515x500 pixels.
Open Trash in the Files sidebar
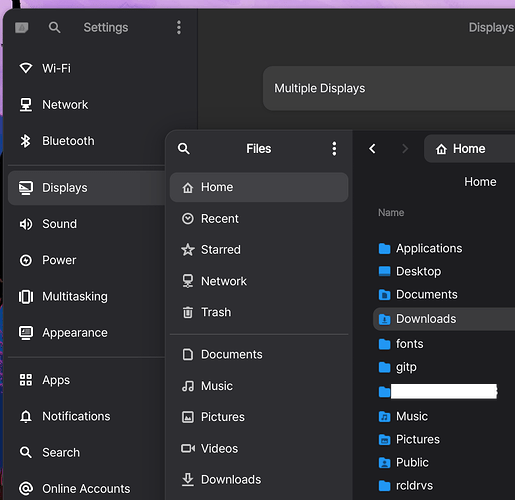(x=259, y=312)
